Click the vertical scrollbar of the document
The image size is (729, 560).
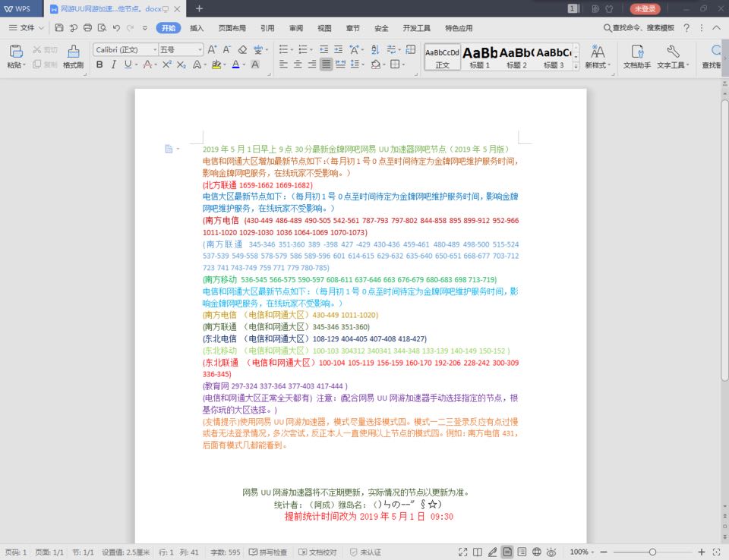point(724,240)
